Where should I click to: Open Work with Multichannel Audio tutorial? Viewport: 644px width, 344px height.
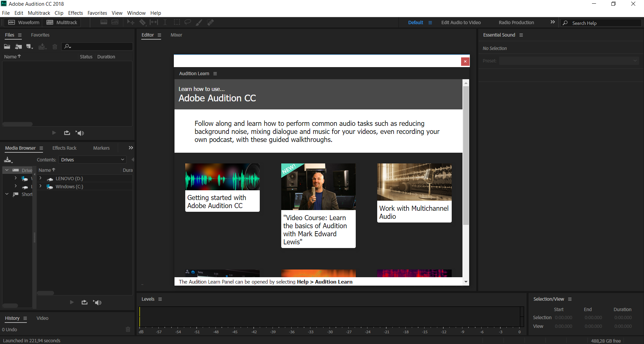[x=414, y=193]
